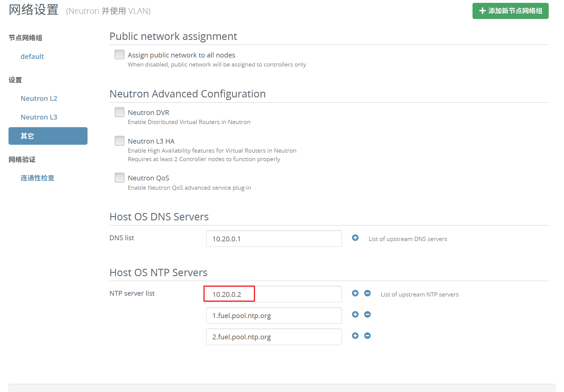Go to 连通性检查 connectivity check

pos(37,178)
